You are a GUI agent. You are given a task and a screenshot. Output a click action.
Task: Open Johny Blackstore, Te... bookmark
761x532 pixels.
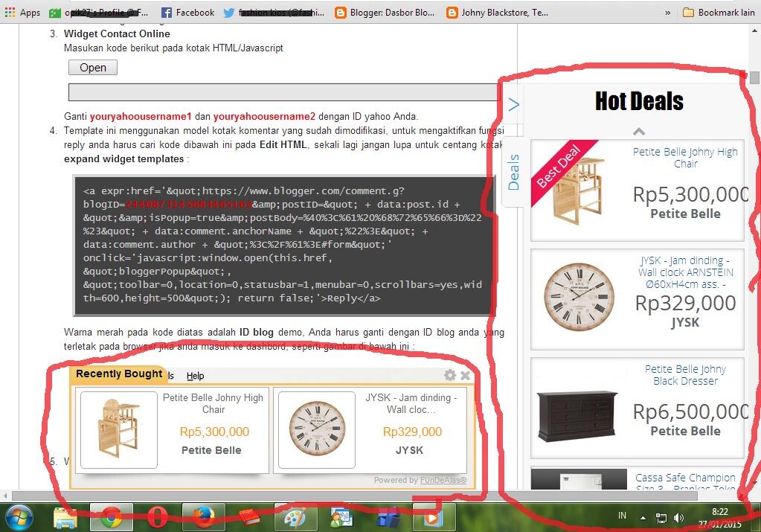498,13
